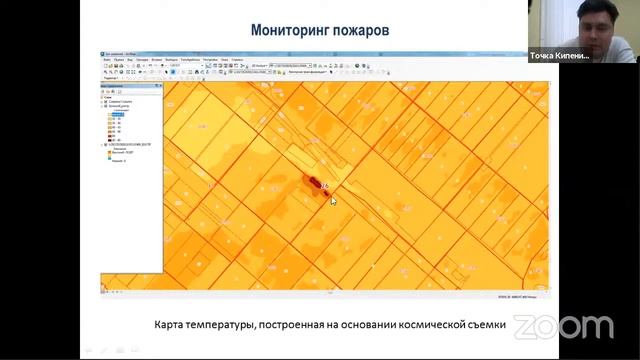
Task: Click the Open document icon
Action: (111, 66)
